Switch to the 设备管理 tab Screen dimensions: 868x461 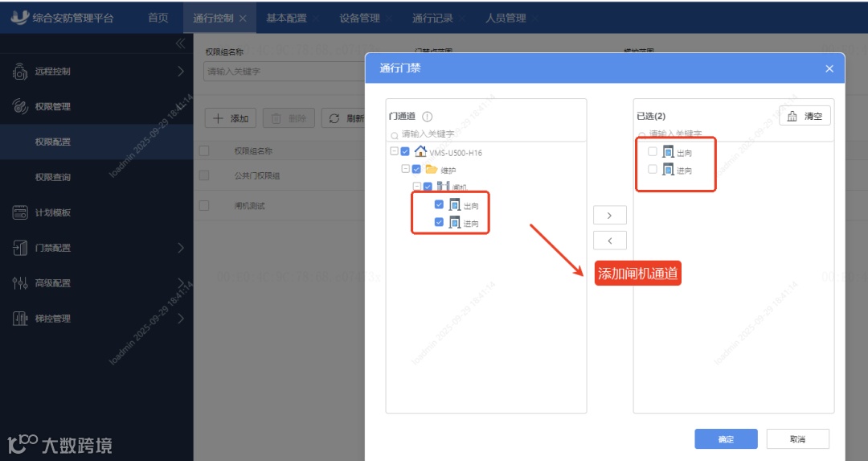click(x=360, y=18)
